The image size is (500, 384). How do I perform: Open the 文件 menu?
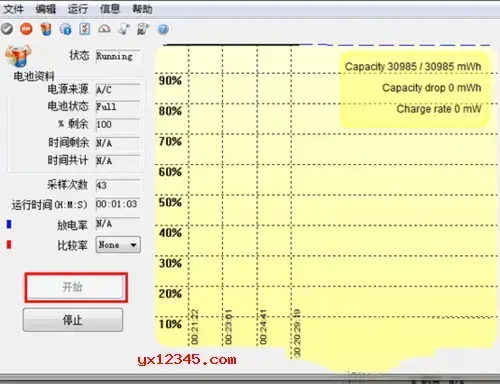point(14,9)
